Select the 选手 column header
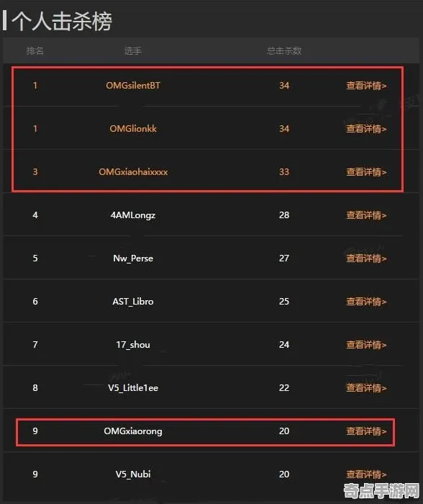The width and height of the screenshot is (423, 504). (x=133, y=51)
